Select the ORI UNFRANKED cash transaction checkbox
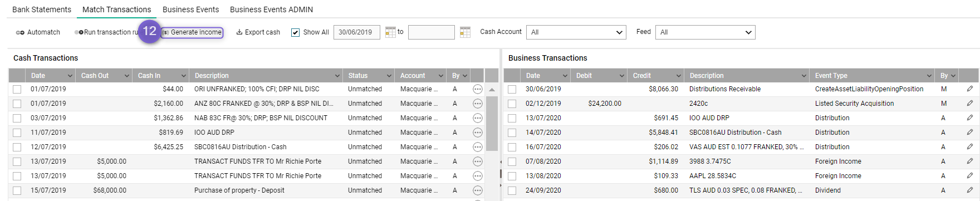 click(17, 89)
